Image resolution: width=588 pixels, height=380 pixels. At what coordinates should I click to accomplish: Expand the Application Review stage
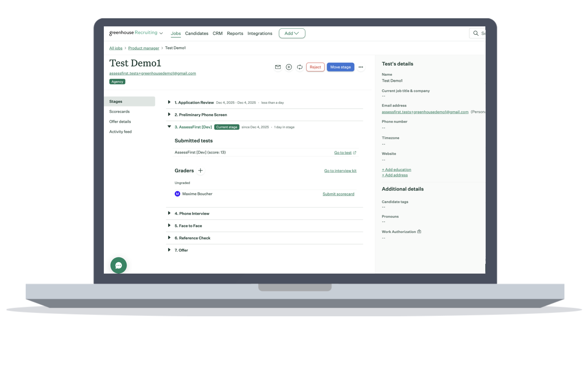click(169, 102)
